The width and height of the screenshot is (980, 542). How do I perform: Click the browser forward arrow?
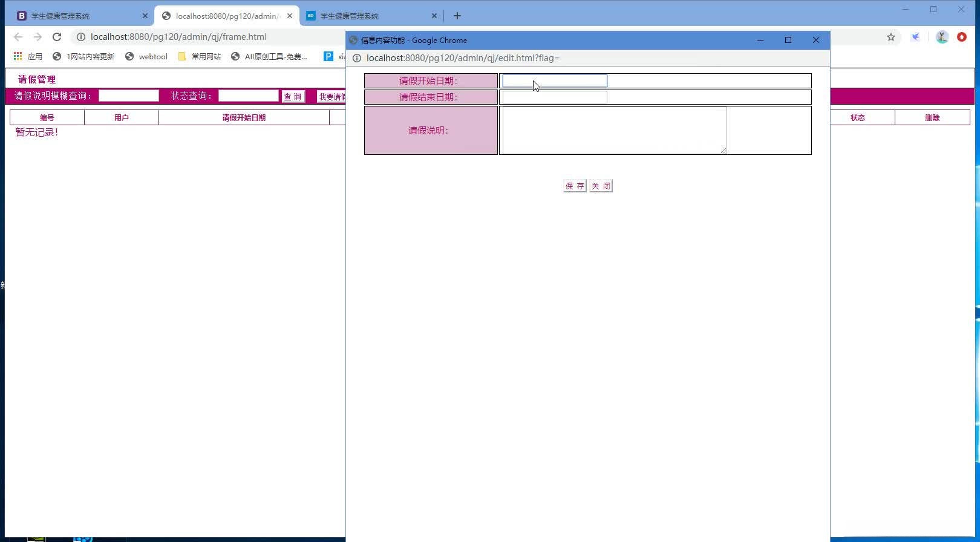tap(38, 37)
